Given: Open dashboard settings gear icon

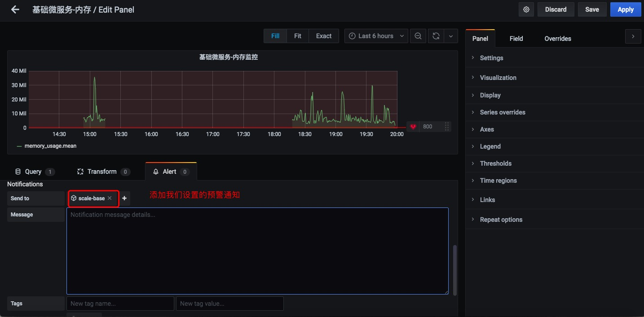Looking at the screenshot, I should (526, 9).
